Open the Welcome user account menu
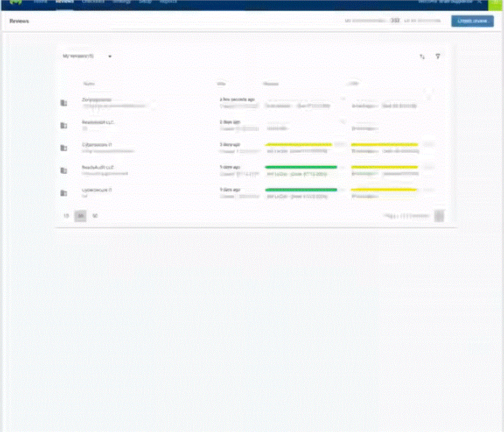The image size is (504, 432). pyautogui.click(x=450, y=2)
